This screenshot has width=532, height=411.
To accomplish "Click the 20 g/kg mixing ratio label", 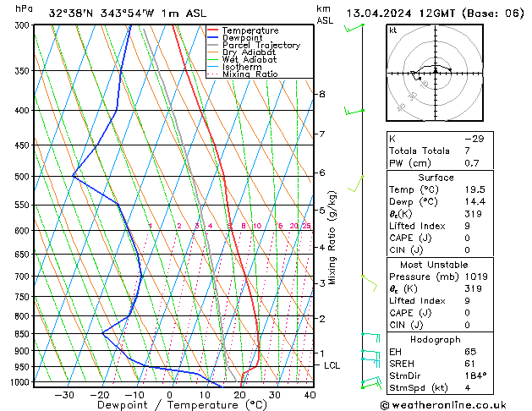I will point(293,226).
